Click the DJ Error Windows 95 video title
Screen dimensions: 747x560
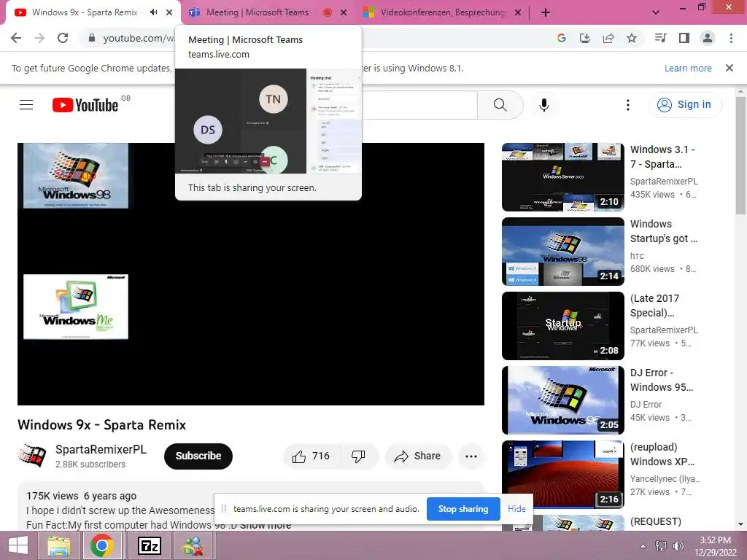pos(661,380)
